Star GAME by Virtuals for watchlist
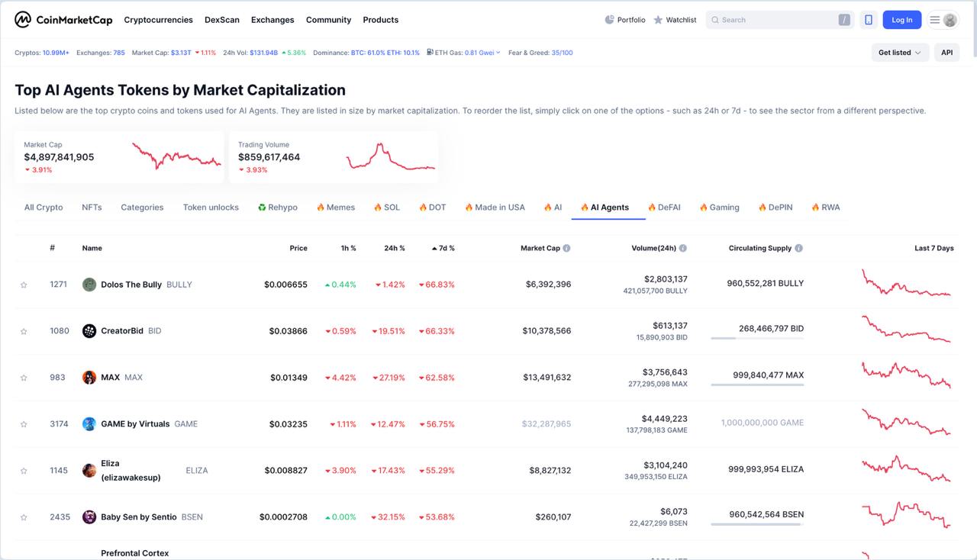Screen dimensions: 977x560 click(x=24, y=424)
